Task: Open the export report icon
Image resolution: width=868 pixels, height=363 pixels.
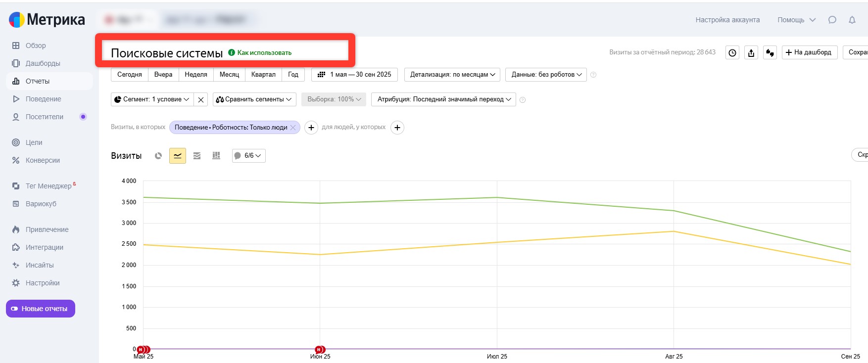Action: point(751,52)
